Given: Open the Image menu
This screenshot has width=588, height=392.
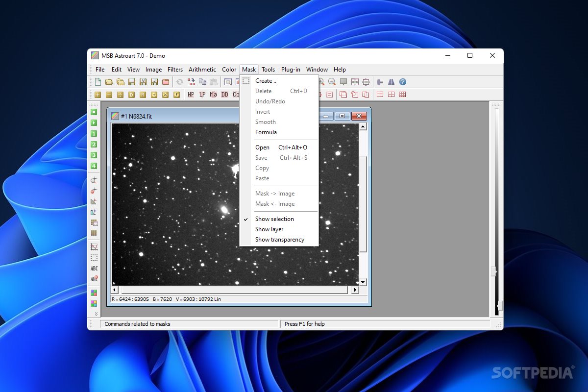Looking at the screenshot, I should point(153,70).
